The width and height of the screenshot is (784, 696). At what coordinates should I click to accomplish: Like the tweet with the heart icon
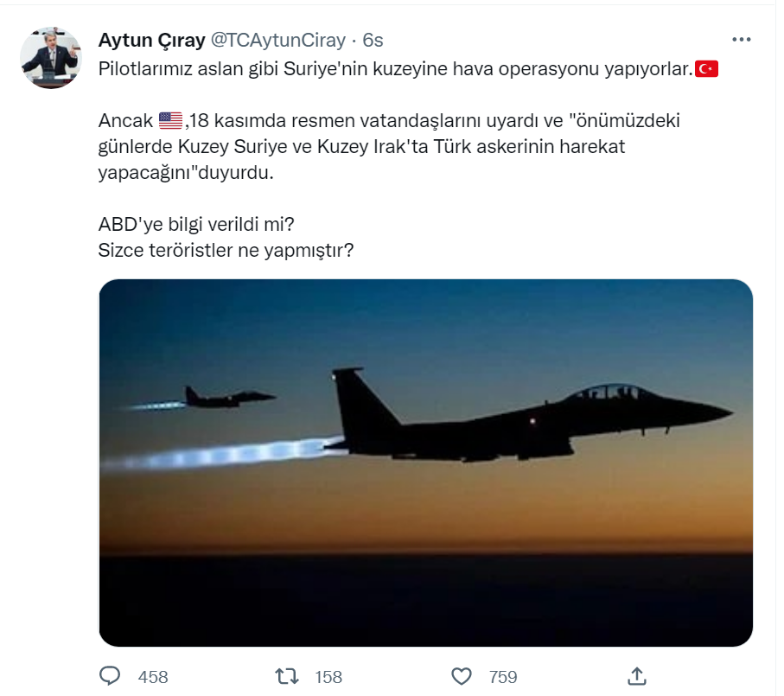(462, 676)
